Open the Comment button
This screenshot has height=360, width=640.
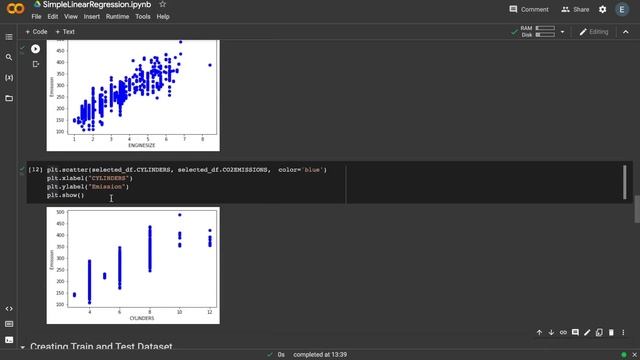click(x=529, y=9)
